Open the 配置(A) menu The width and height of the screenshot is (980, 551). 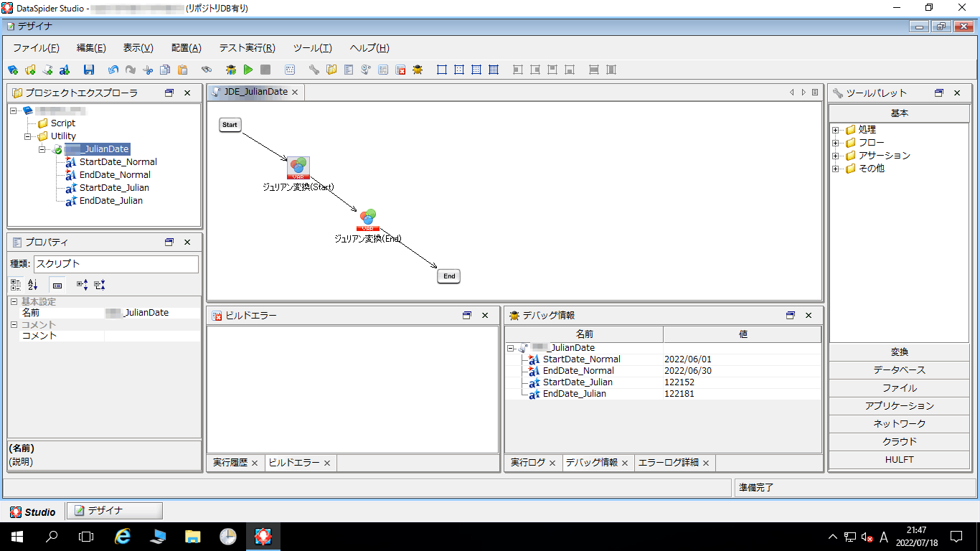pyautogui.click(x=187, y=48)
